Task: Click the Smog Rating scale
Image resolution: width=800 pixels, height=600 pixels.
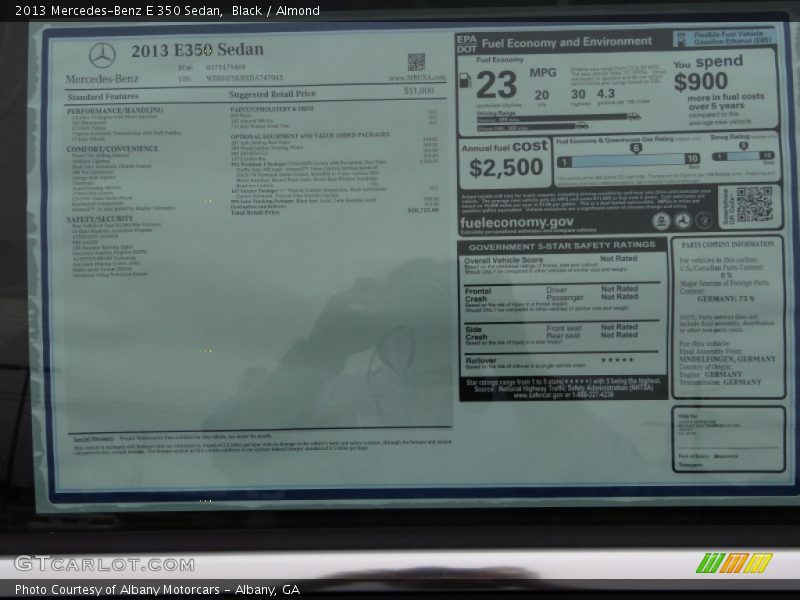Action: 743,156
